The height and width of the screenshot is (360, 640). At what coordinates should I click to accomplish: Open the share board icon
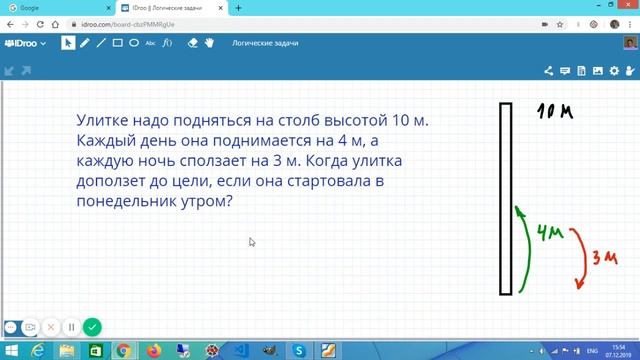pyautogui.click(x=549, y=71)
